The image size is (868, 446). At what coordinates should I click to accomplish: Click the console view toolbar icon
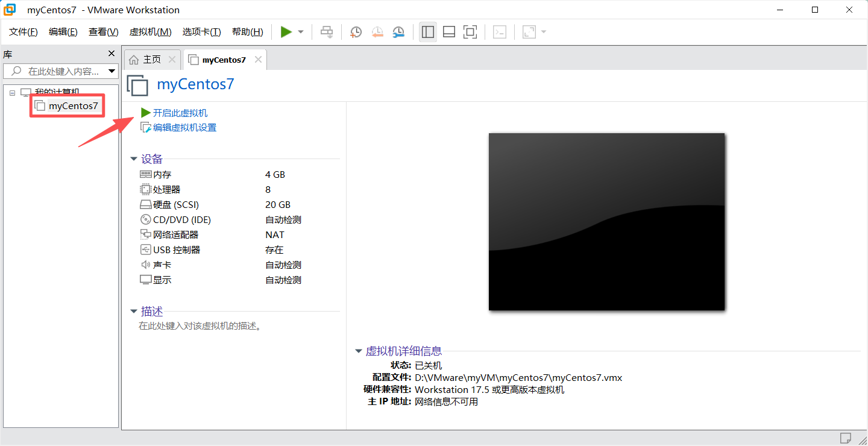(x=500, y=32)
